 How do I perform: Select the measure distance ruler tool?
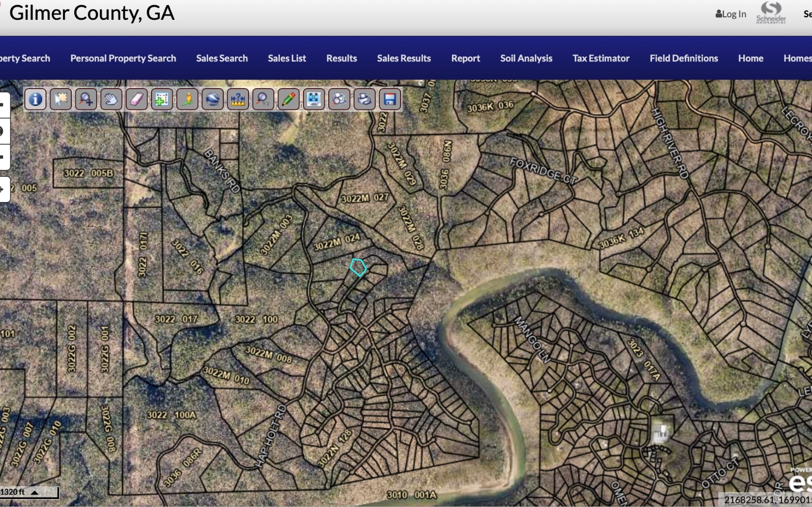click(x=238, y=100)
